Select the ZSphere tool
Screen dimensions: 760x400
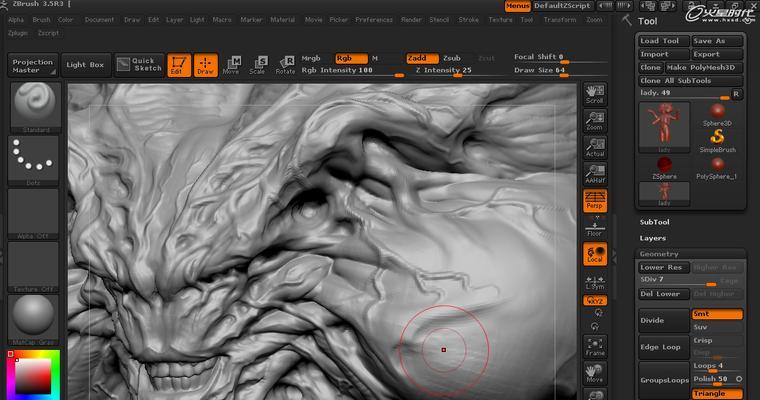point(664,168)
